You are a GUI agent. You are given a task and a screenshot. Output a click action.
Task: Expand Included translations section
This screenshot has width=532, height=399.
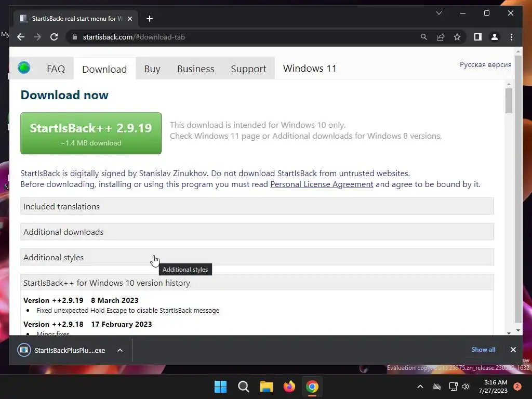click(x=257, y=206)
